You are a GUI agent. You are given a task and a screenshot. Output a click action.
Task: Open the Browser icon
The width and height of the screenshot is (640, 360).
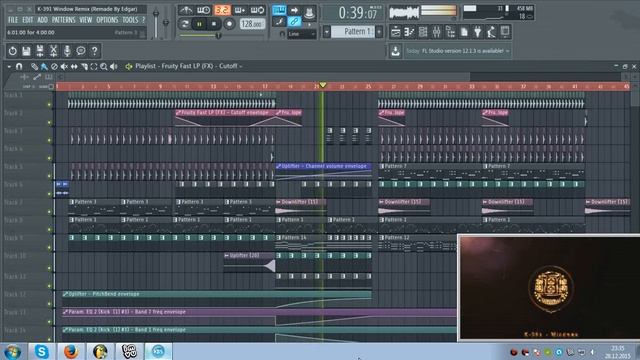pyautogui.click(x=451, y=32)
